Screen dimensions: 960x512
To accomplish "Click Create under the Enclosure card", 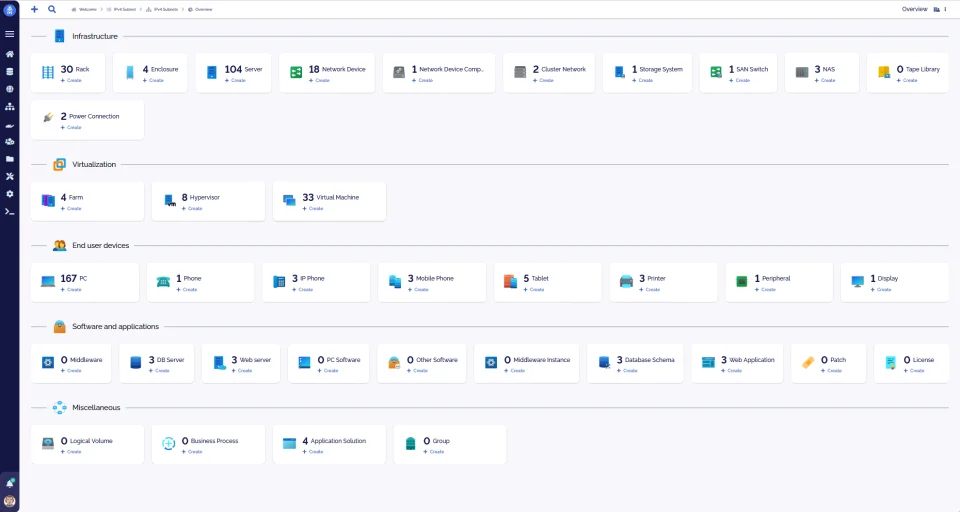I will coord(153,80).
